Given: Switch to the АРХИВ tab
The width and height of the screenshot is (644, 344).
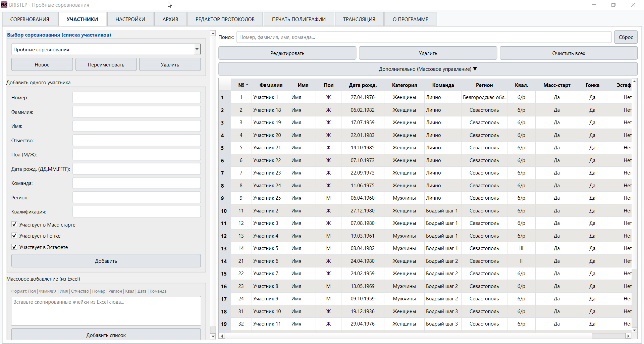Looking at the screenshot, I should point(170,19).
